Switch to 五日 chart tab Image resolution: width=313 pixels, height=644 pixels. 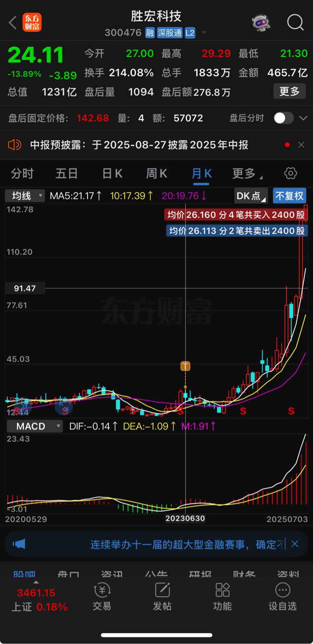pos(67,174)
